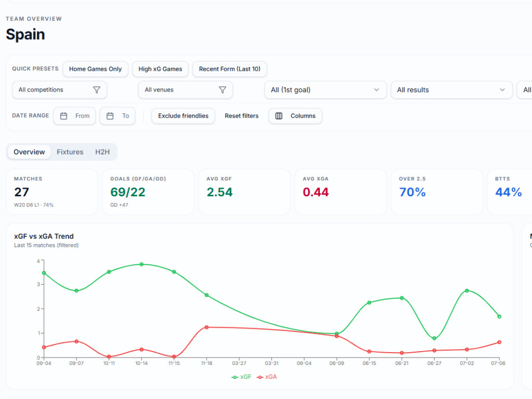The width and height of the screenshot is (532, 399).
Task: Switch to the Fixtures tab
Action: (x=70, y=152)
